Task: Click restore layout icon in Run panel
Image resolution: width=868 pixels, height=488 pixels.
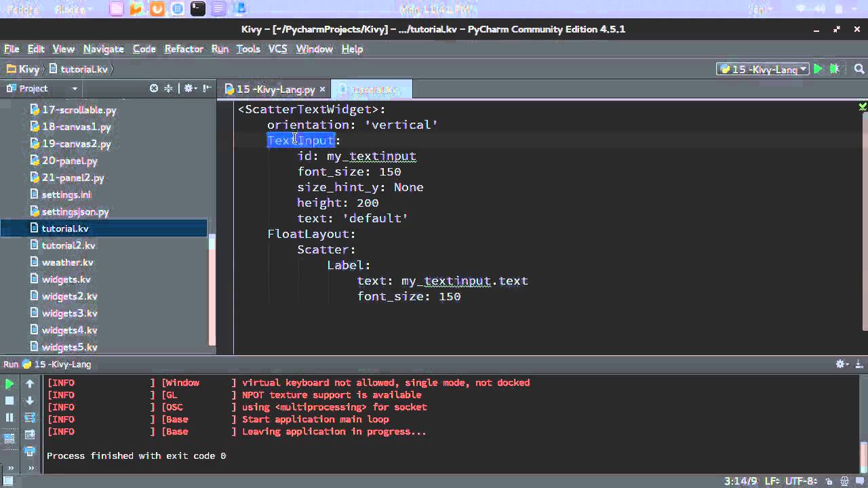Action: pyautogui.click(x=9, y=439)
